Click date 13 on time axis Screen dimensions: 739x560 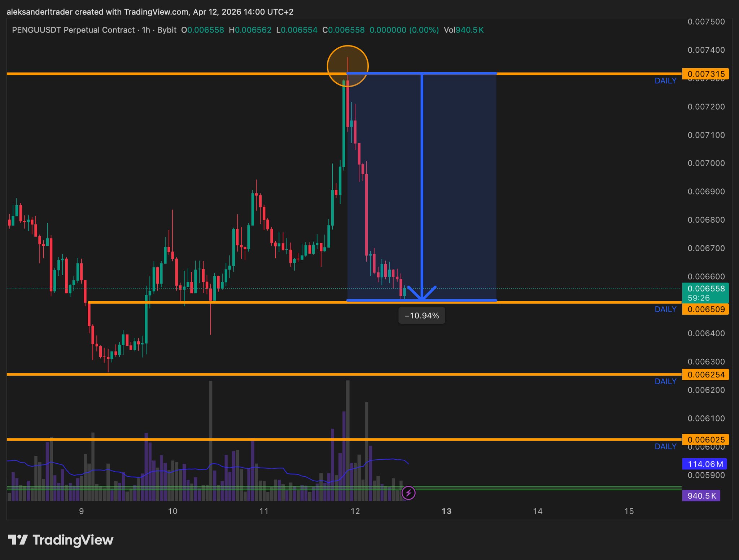point(446,511)
